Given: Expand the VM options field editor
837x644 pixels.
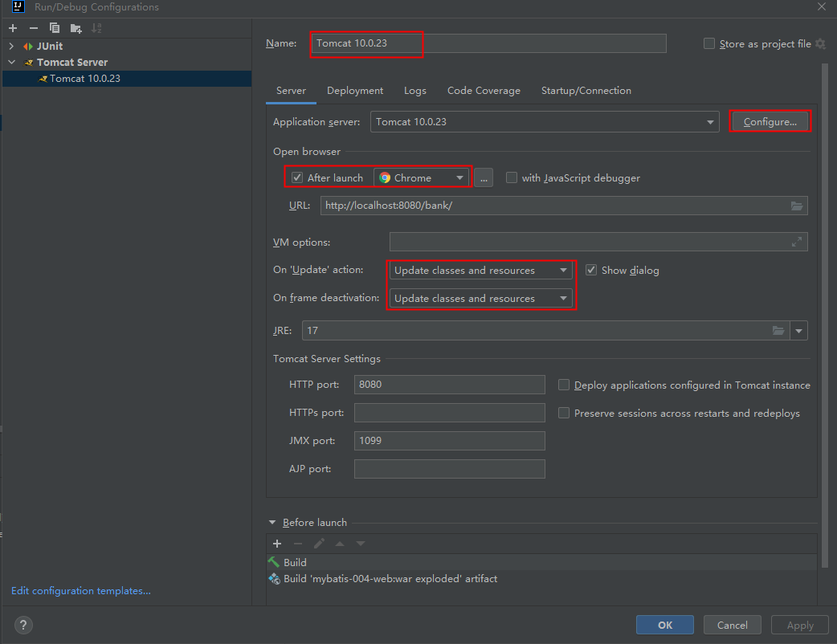Looking at the screenshot, I should [x=796, y=243].
